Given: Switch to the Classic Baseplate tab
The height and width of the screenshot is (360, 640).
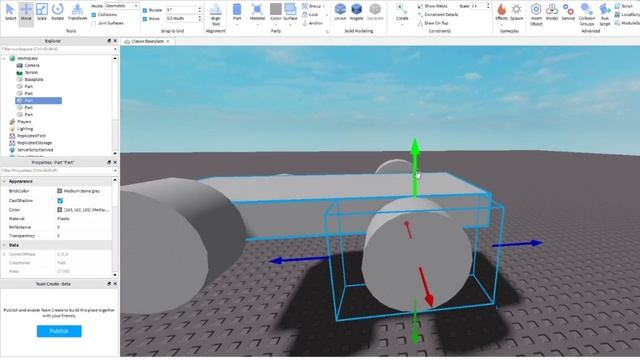Looking at the screenshot, I should point(147,42).
